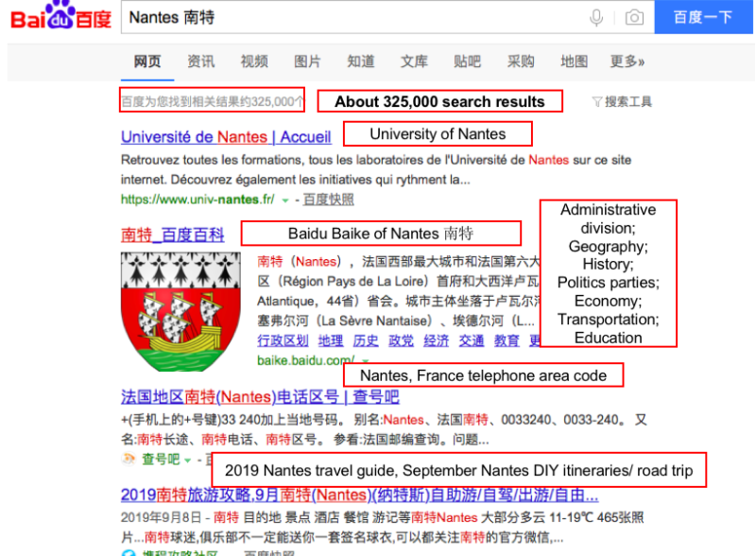Click the 查号吧 source link
Viewport: 756px width, 556px height.
(x=161, y=459)
